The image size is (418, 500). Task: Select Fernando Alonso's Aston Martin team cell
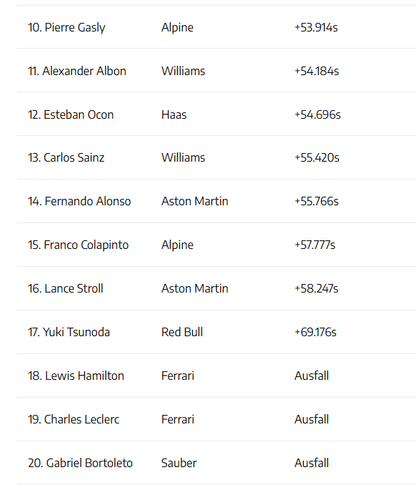tap(195, 201)
